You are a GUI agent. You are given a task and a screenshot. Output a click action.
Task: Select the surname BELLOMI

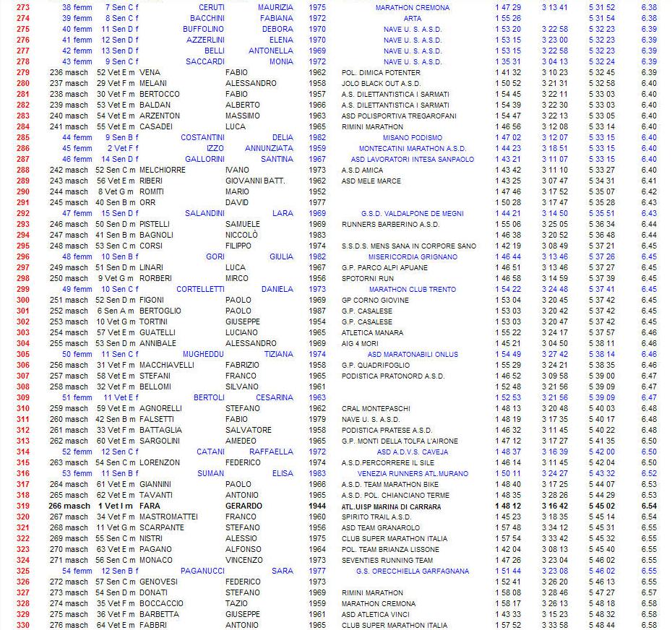[155, 387]
